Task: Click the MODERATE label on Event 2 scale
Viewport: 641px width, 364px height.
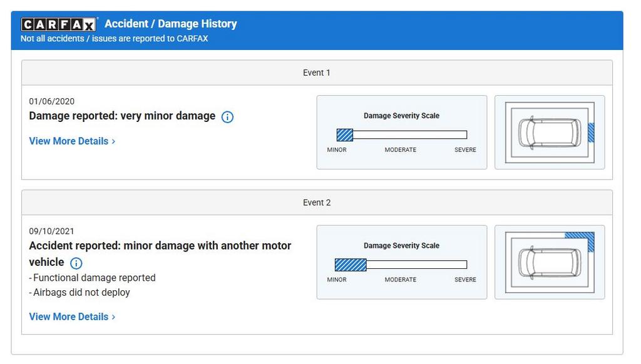Action: pyautogui.click(x=400, y=280)
